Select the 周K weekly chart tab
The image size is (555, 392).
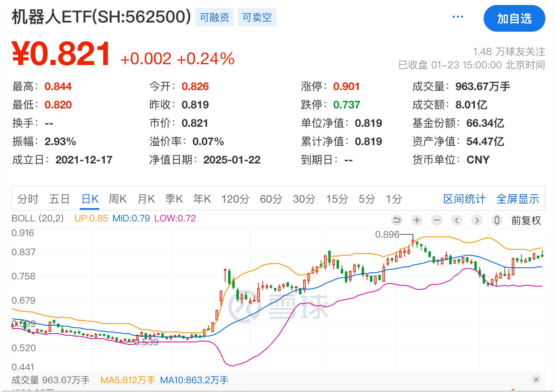[x=118, y=199]
